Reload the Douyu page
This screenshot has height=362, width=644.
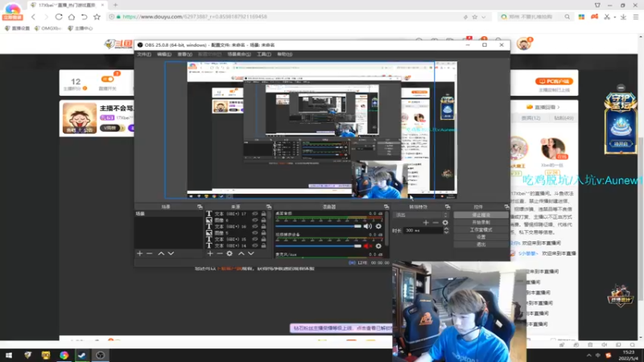tap(59, 17)
